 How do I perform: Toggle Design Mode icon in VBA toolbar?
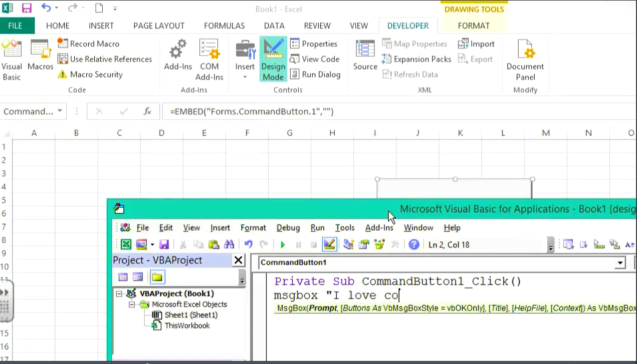point(329,244)
